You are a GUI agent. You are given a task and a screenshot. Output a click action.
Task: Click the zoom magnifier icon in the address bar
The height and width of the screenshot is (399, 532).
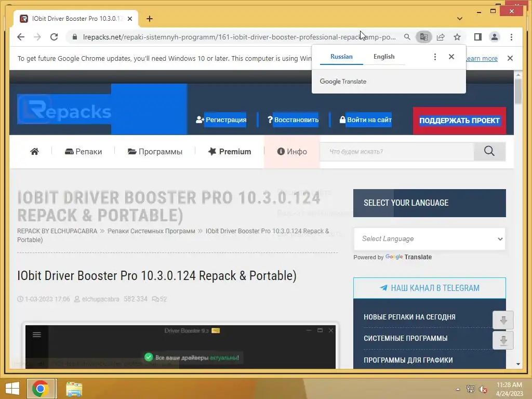point(407,37)
